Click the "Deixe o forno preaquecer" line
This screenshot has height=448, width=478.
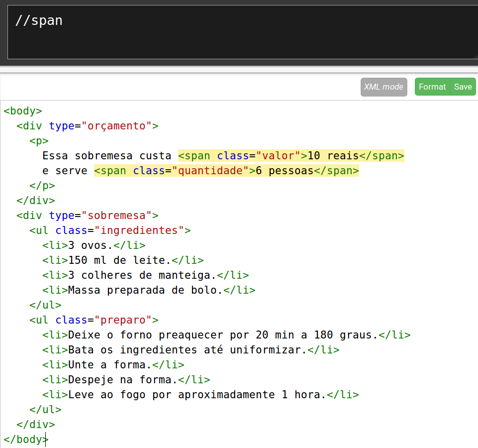pyautogui.click(x=226, y=335)
